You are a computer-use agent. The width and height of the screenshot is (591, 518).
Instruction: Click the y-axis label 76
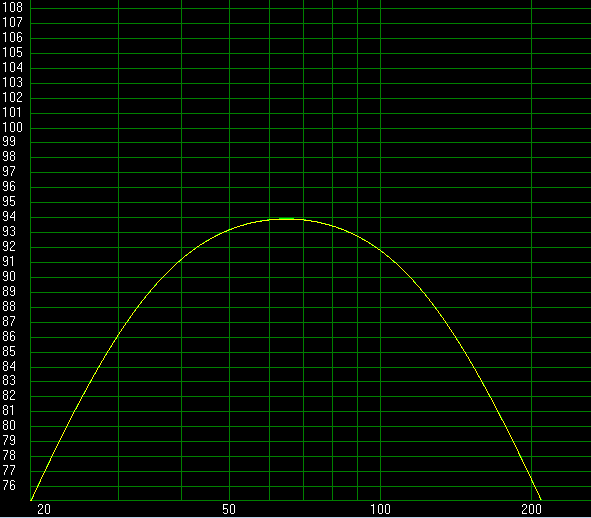(x=9, y=485)
